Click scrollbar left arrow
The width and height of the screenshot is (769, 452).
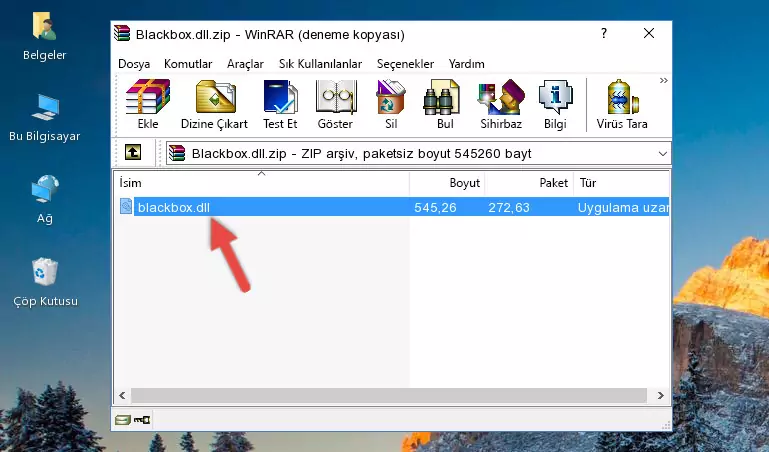tap(122, 395)
